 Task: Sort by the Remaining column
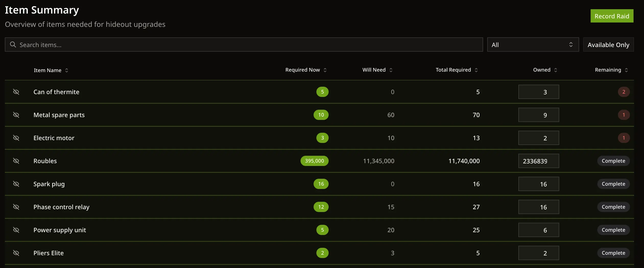pos(611,70)
